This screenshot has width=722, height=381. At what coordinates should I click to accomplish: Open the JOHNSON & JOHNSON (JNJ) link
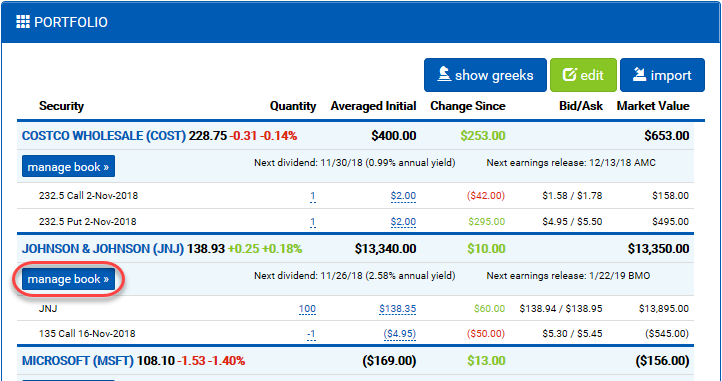[103, 249]
